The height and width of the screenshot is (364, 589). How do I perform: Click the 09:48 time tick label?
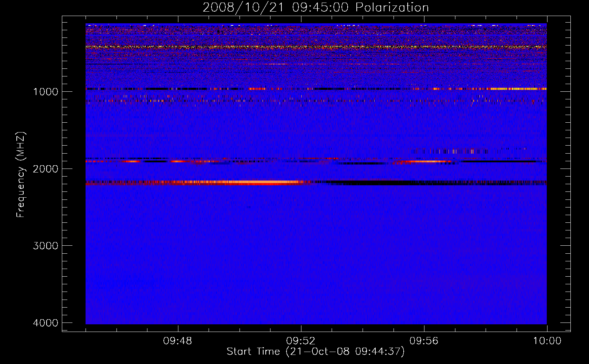[x=178, y=341]
